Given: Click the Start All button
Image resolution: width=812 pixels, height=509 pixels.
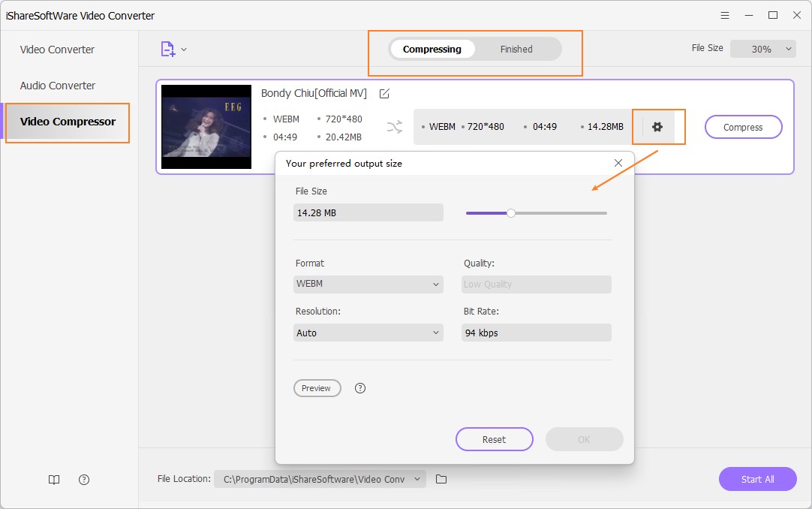Looking at the screenshot, I should [x=758, y=479].
